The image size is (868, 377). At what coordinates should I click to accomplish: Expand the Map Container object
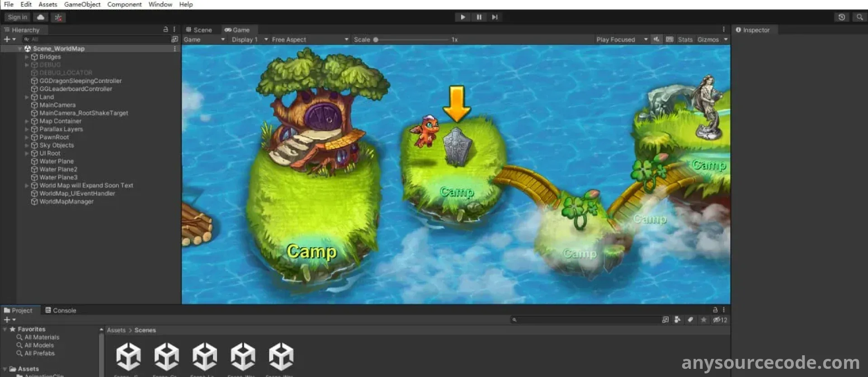click(27, 121)
